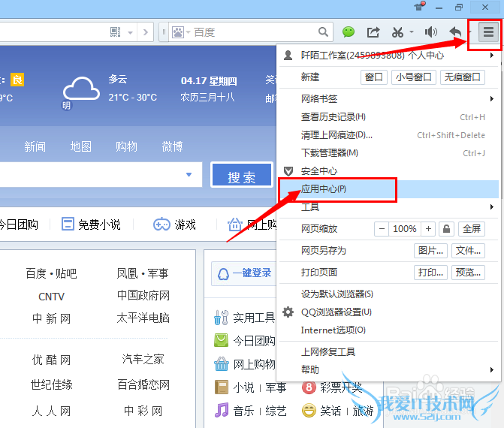Click the blue 搜索 button
Image resolution: width=504 pixels, height=428 pixels.
242,174
